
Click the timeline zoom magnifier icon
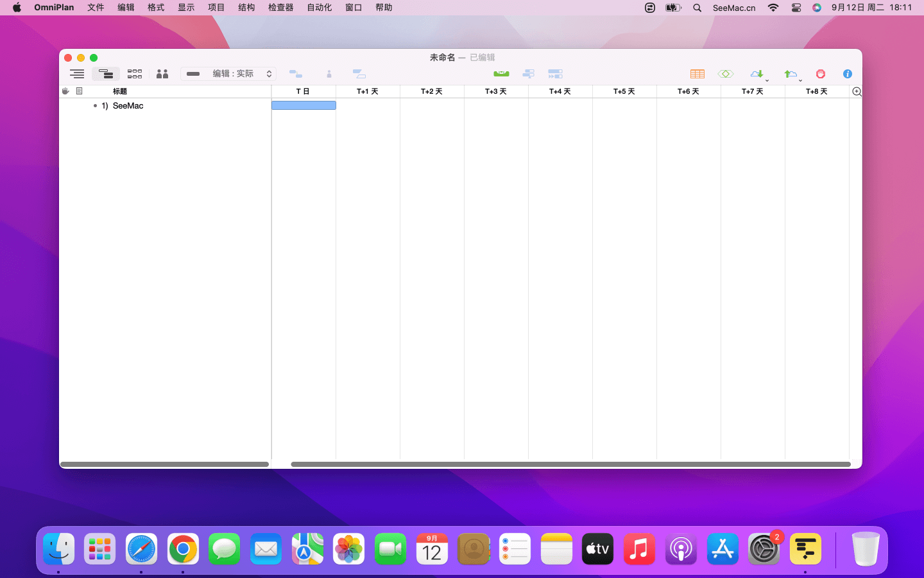pos(856,92)
